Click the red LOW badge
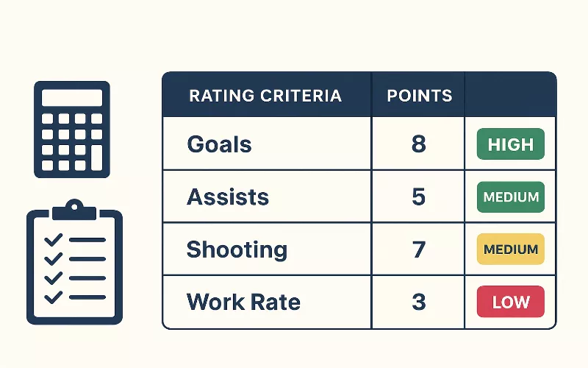 click(511, 302)
